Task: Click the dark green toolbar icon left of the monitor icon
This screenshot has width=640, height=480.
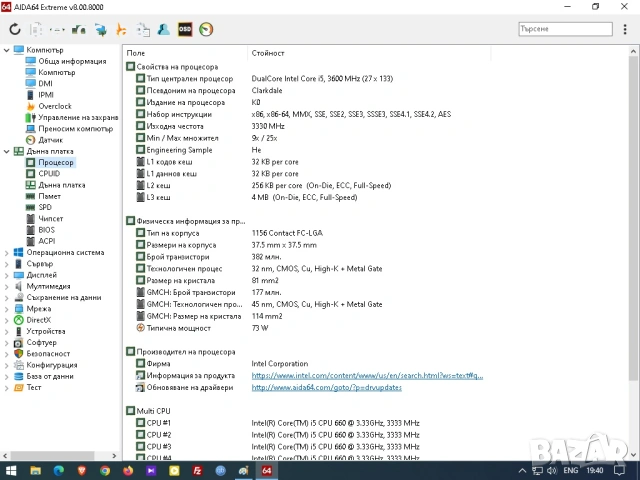Action: [x=79, y=29]
